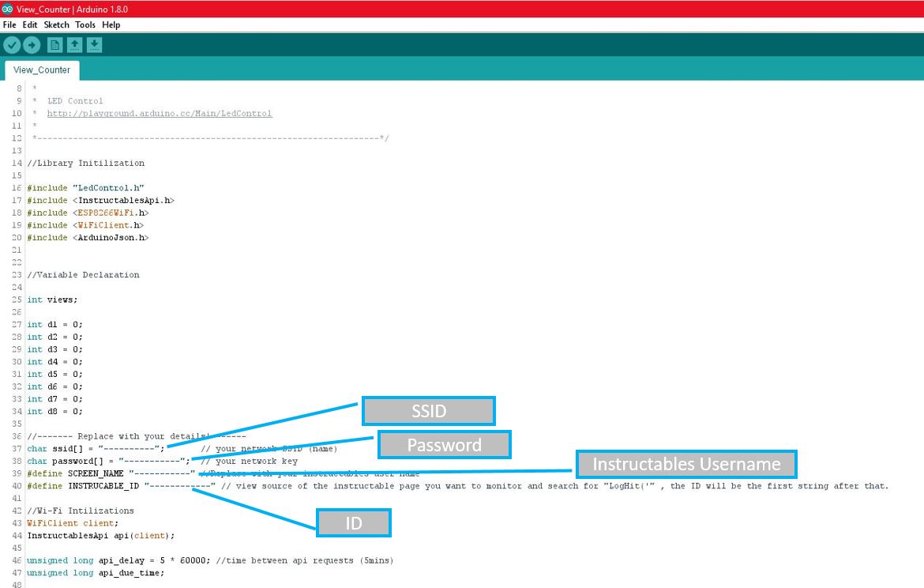Click the Upload (arrow) button
Image resolution: width=924 pixels, height=588 pixels.
pyautogui.click(x=32, y=44)
